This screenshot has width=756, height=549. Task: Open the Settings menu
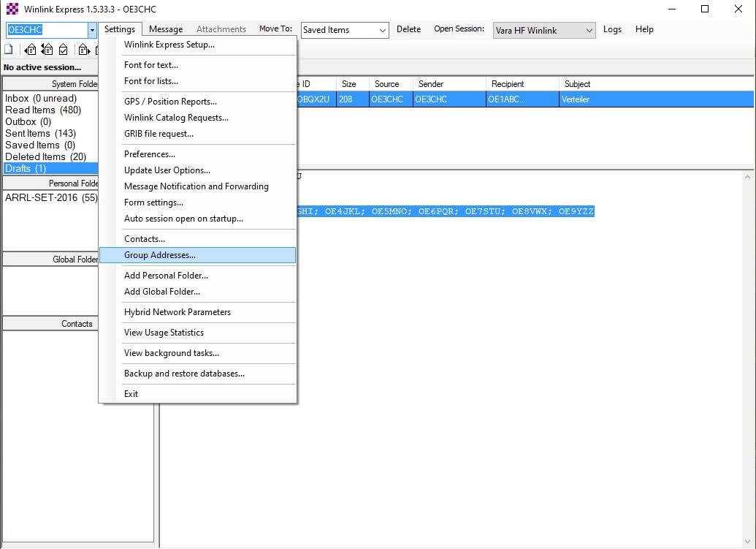coord(120,29)
